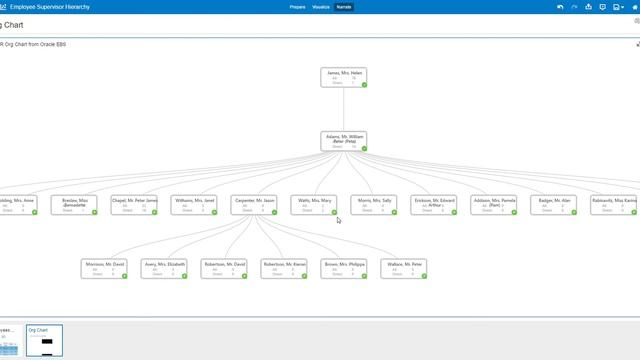Expand the Erickson, Mr. Edward Arthur node
The height and width of the screenshot is (360, 640).
click(454, 212)
